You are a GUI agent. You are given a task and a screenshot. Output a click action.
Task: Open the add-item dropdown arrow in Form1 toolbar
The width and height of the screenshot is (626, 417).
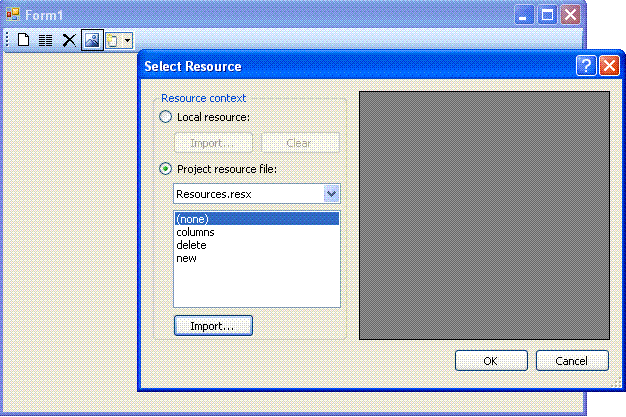tap(127, 40)
